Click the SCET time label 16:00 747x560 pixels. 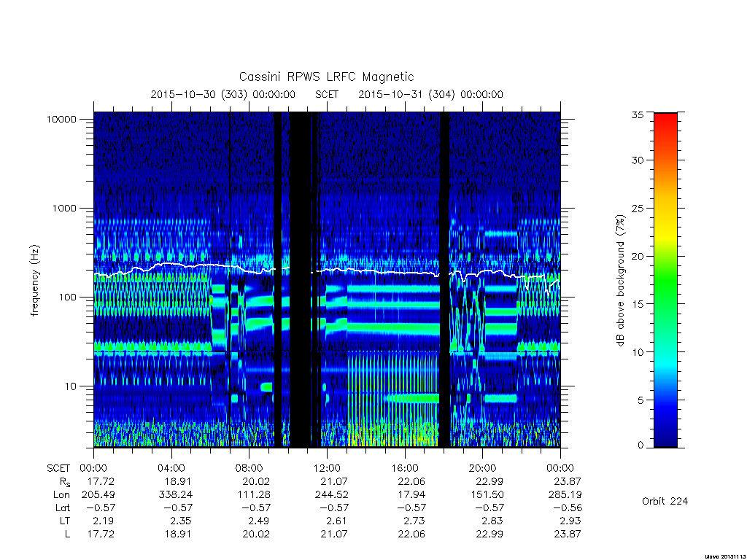[404, 469]
